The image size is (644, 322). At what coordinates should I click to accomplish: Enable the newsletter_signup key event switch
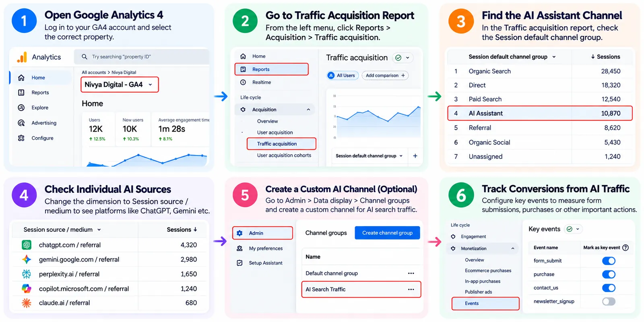[609, 301]
